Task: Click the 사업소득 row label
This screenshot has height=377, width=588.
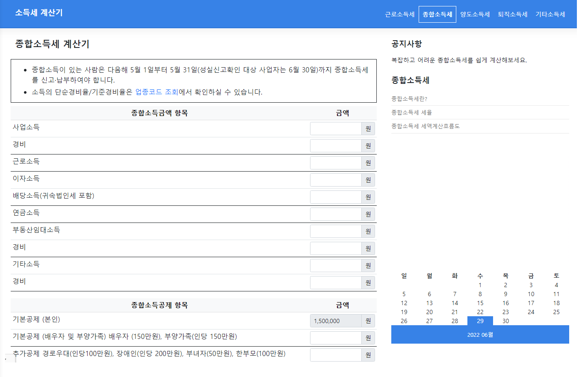Action: (x=26, y=127)
